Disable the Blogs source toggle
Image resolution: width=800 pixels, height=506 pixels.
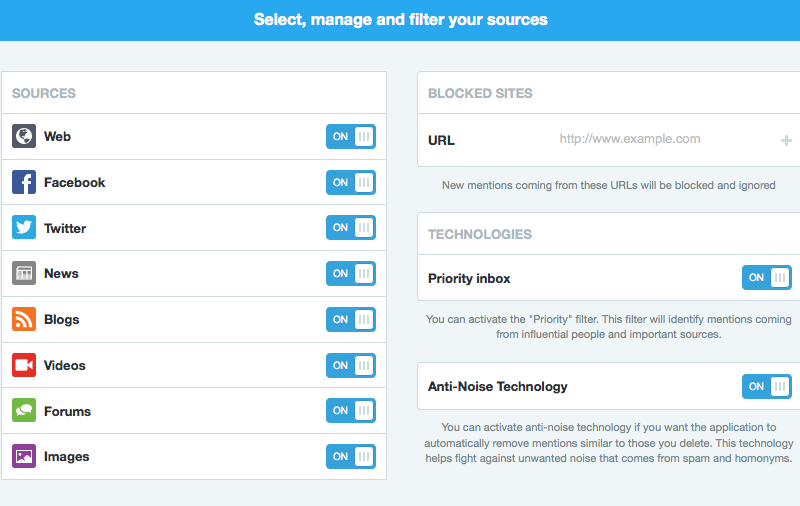[x=351, y=319]
